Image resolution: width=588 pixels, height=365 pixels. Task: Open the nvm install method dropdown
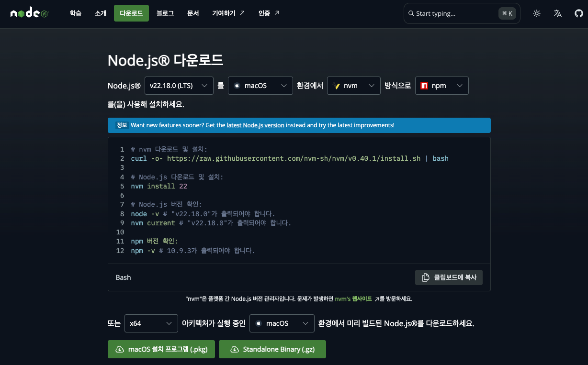(354, 86)
